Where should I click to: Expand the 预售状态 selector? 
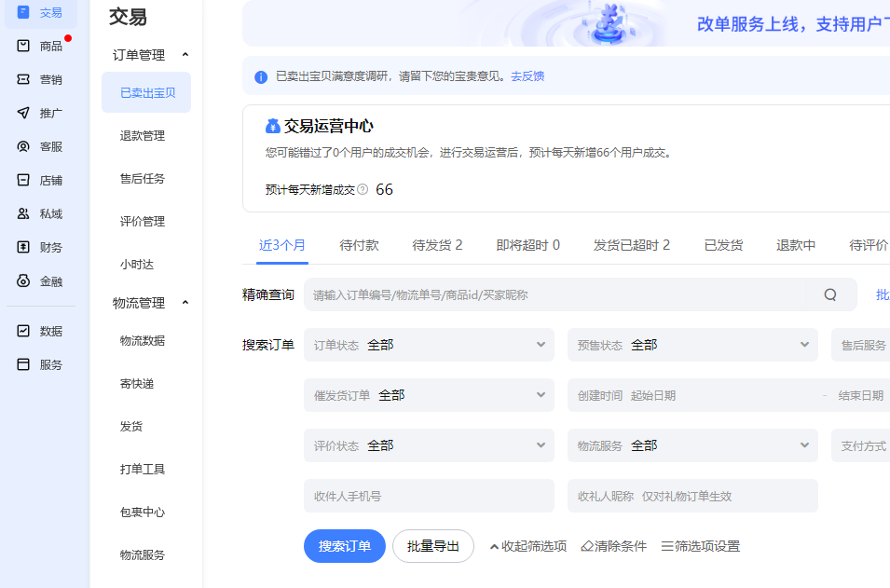tap(692, 344)
